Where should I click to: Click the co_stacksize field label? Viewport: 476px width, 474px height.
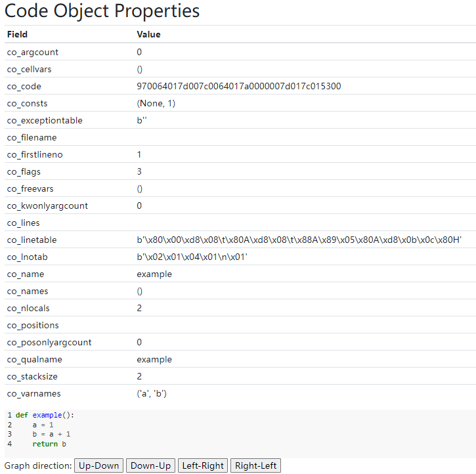tap(33, 376)
